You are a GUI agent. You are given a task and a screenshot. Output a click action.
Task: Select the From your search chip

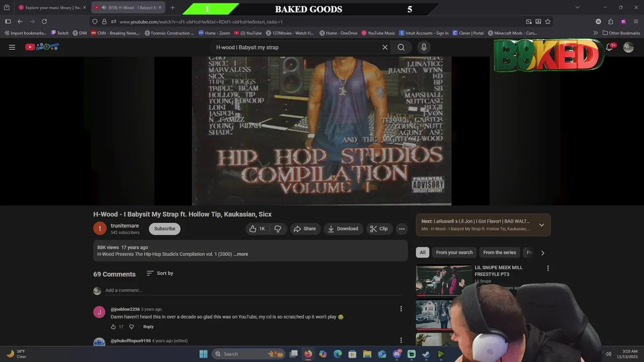pos(454,252)
